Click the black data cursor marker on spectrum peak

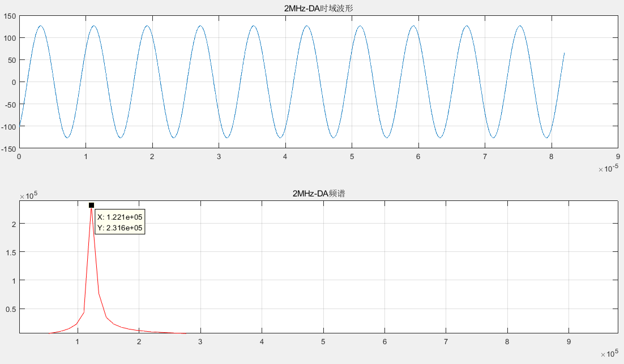coord(92,205)
